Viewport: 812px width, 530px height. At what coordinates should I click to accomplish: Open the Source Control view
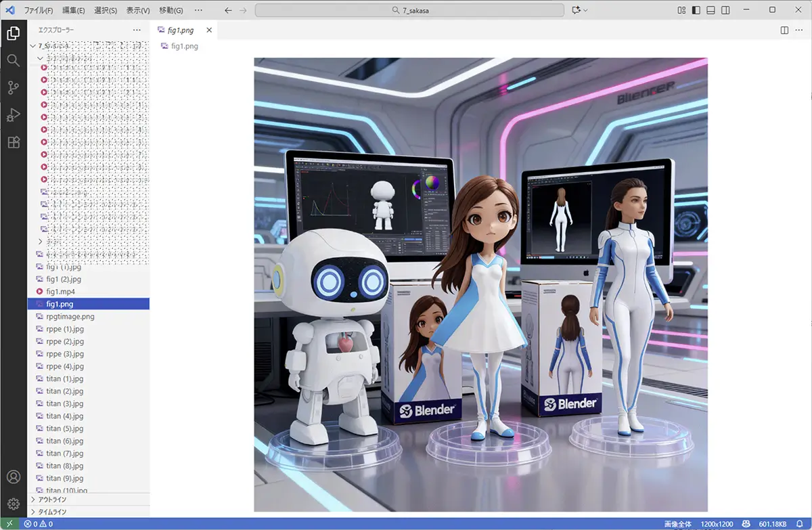coord(13,88)
